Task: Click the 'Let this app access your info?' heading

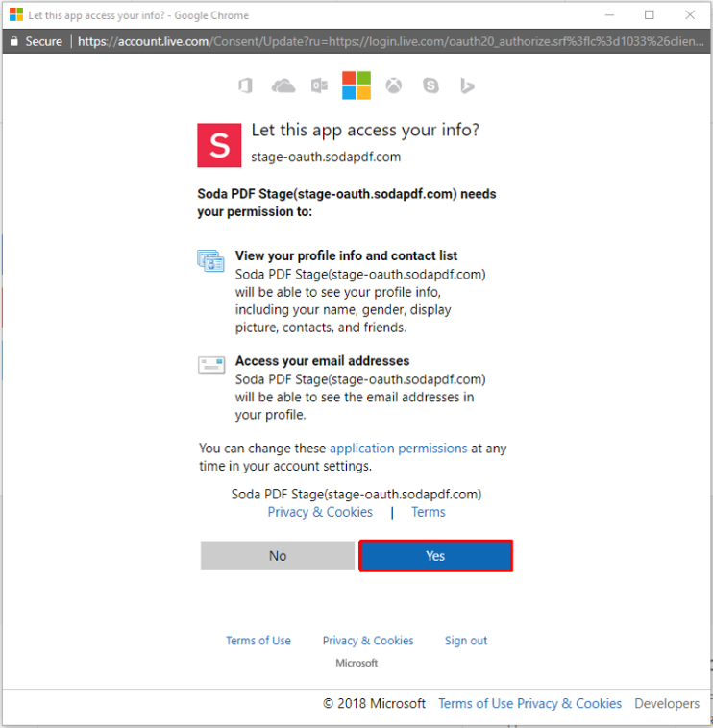Action: pyautogui.click(x=365, y=130)
